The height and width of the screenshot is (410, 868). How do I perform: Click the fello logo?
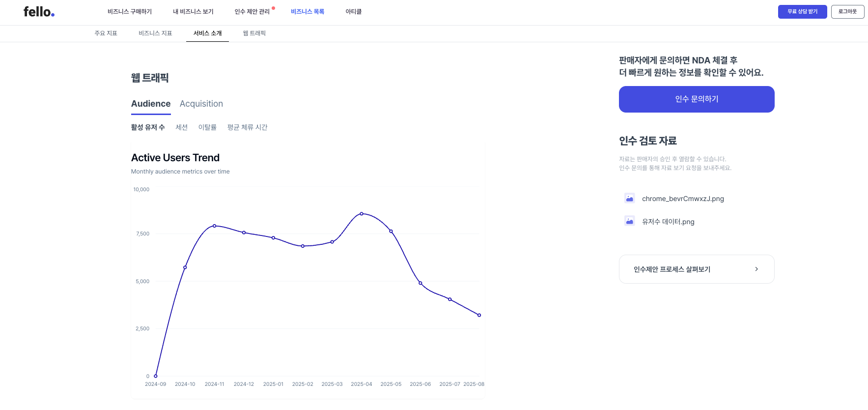point(38,11)
